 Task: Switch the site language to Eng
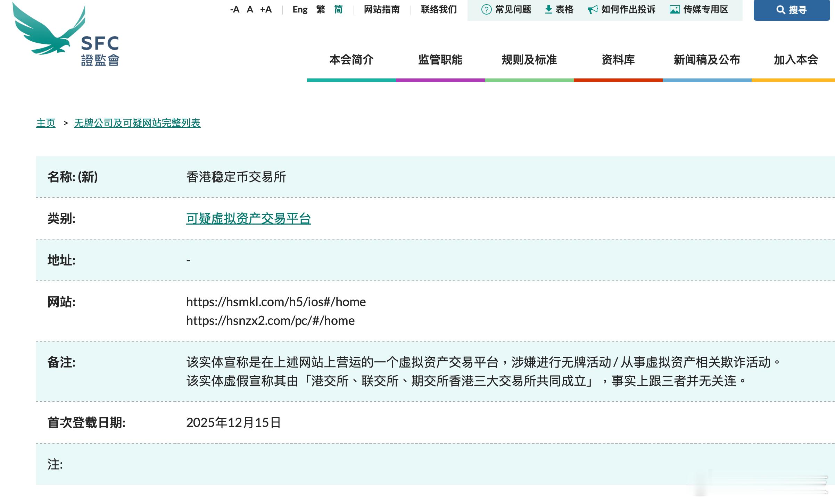click(x=299, y=10)
